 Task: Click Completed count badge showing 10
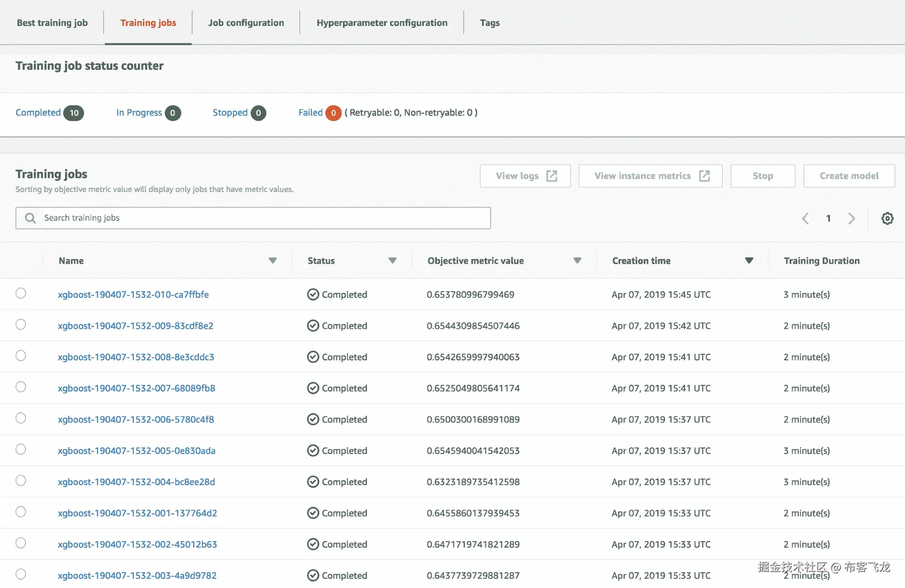pos(73,113)
